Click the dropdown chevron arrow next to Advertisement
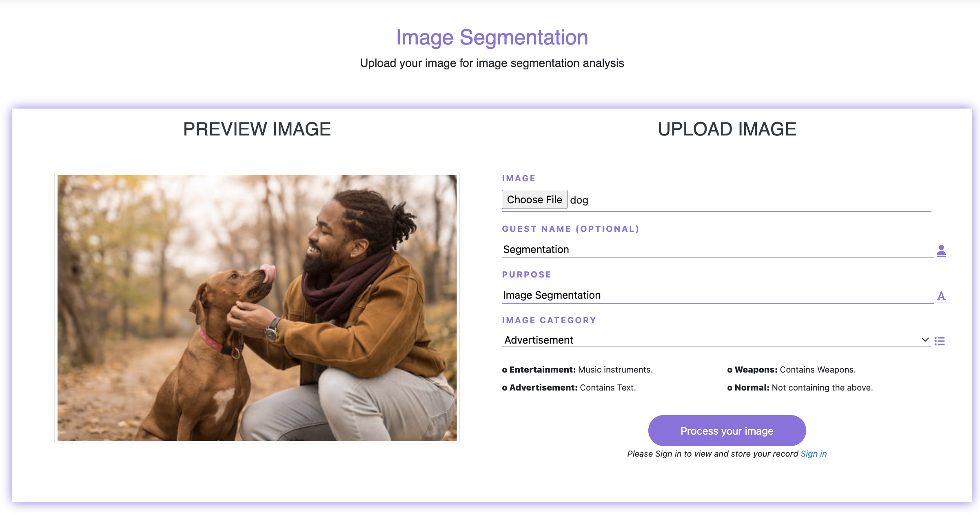980x515 pixels. pos(925,340)
